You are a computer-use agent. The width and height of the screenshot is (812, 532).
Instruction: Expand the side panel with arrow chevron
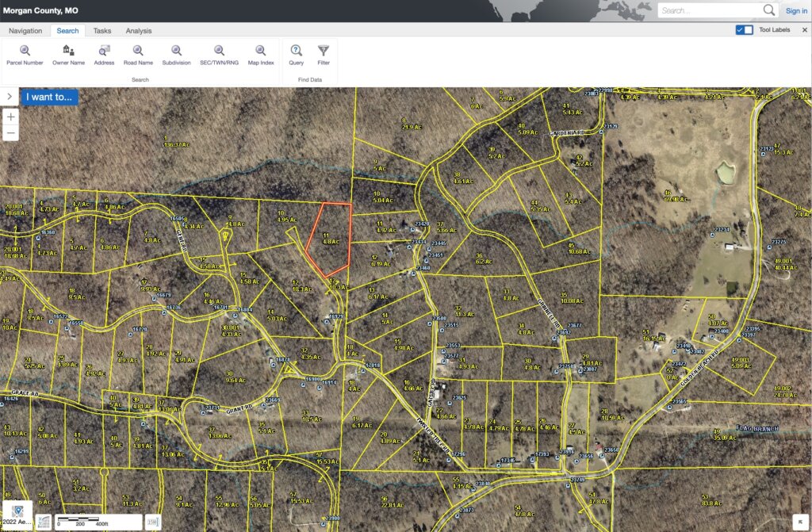(x=9, y=97)
